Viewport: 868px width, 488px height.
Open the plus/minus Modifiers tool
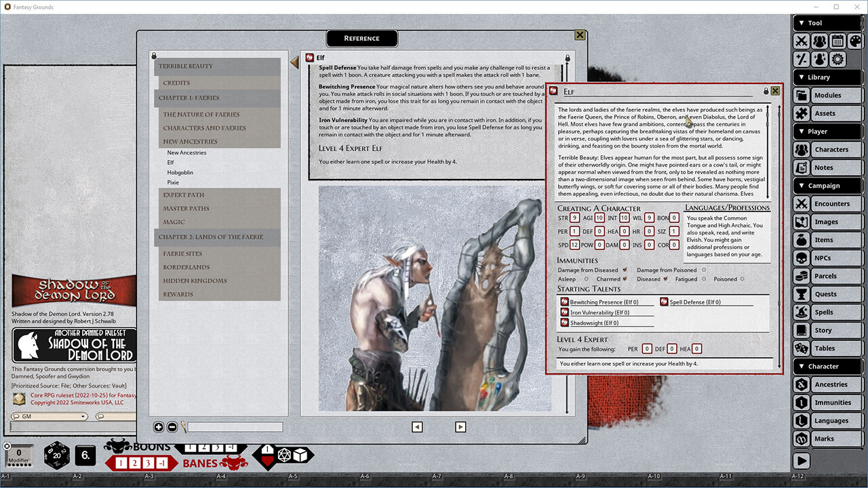802,59
